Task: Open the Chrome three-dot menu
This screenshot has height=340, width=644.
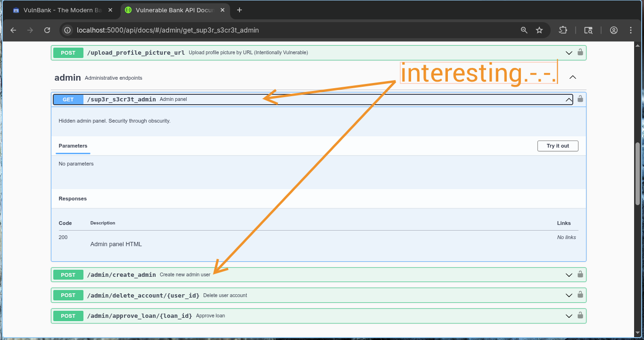Action: [x=631, y=30]
